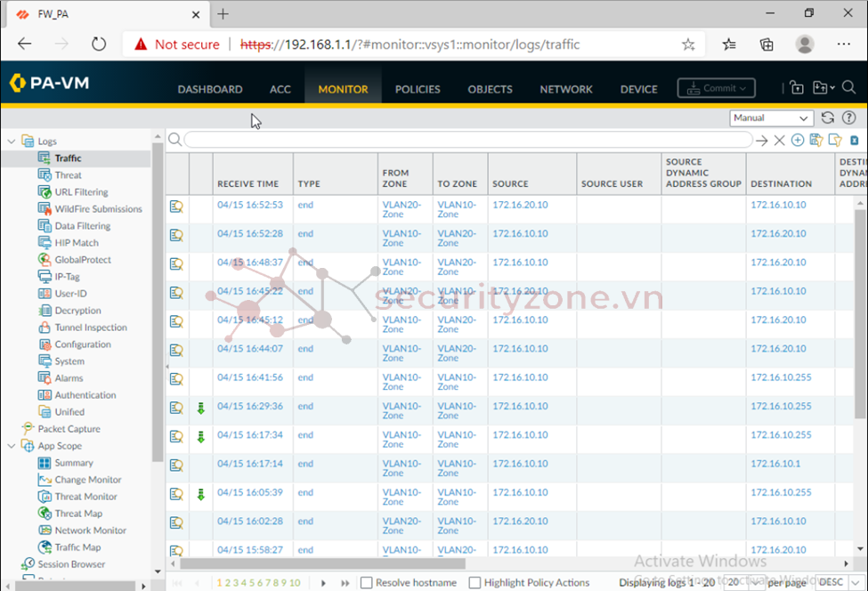Open the DESC sort order dropdown
868x591 pixels.
[x=840, y=582]
